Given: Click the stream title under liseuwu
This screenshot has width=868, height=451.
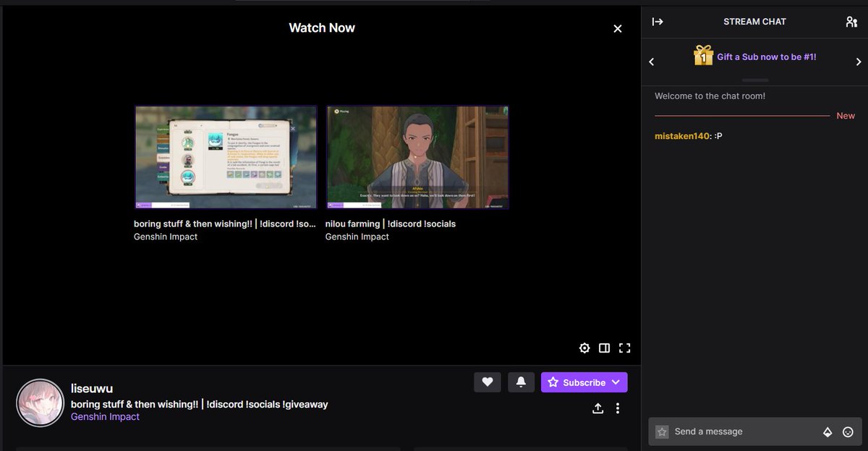Looking at the screenshot, I should click(x=199, y=404).
